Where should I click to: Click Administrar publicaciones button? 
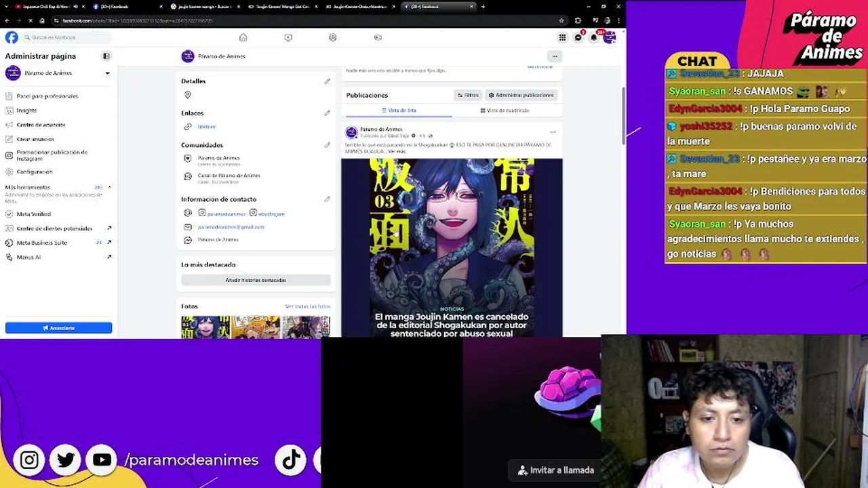click(x=521, y=96)
